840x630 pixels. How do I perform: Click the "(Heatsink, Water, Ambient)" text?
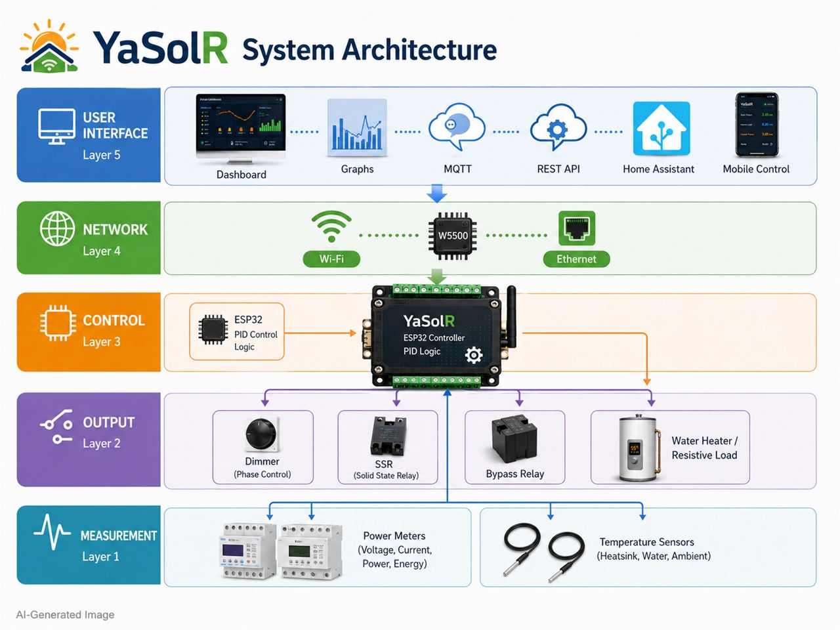pyautogui.click(x=654, y=556)
